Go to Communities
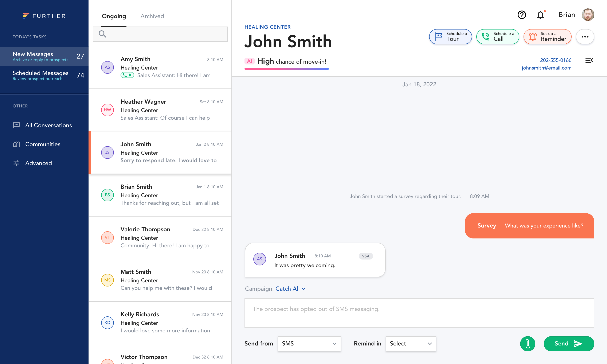Screen dimensions: 607x364 [x=44, y=144]
